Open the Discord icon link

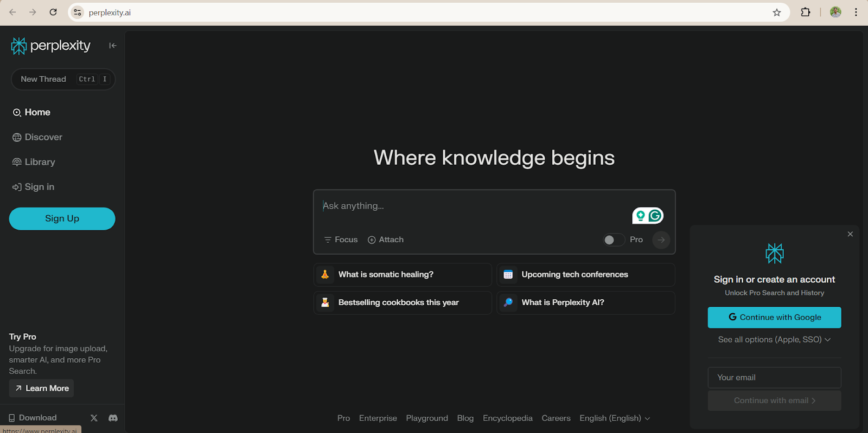point(113,418)
